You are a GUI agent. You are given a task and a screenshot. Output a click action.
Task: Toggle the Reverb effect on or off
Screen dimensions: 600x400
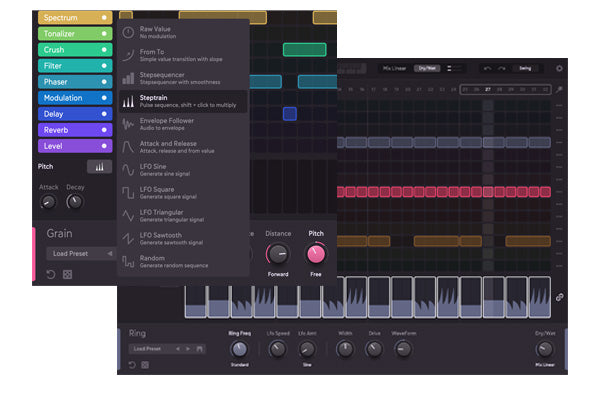pyautogui.click(x=104, y=130)
